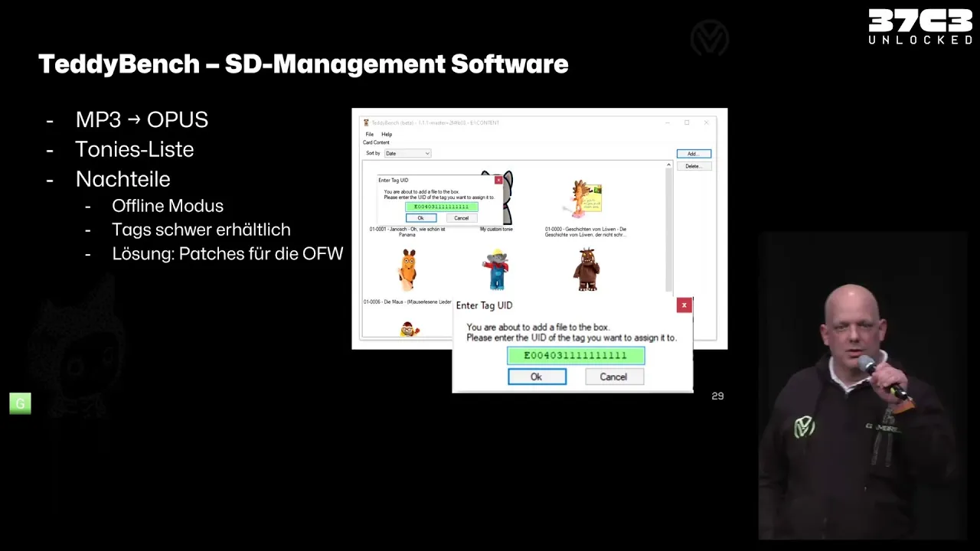Viewport: 980px width, 551px height.
Task: Select the orange Die Maus tonie figure
Action: 408,269
